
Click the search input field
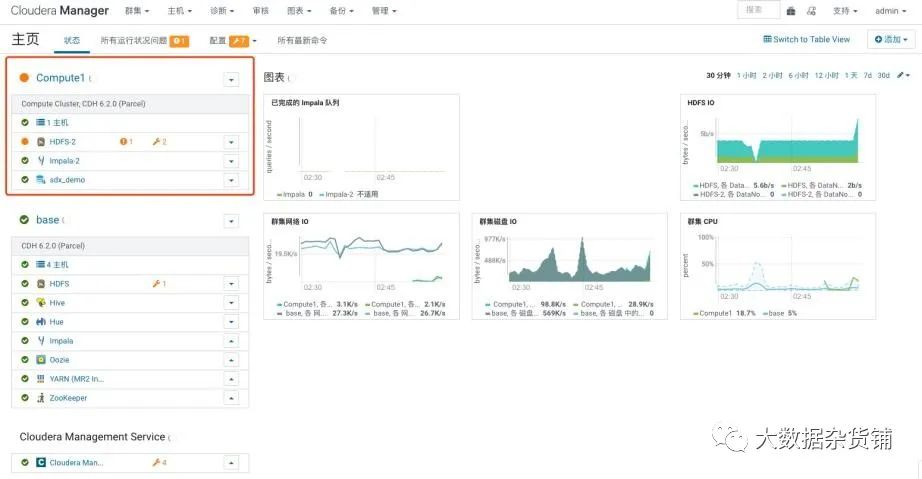[759, 10]
